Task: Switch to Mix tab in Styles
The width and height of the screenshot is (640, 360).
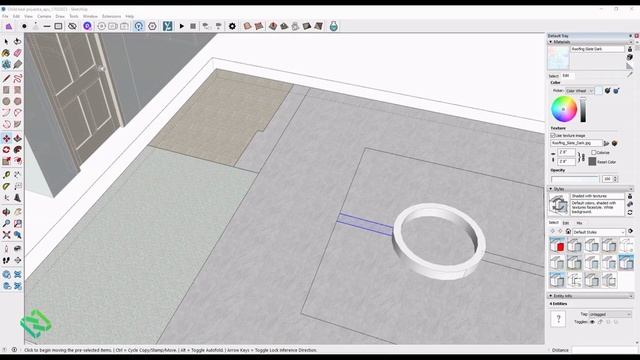Action: [x=579, y=223]
